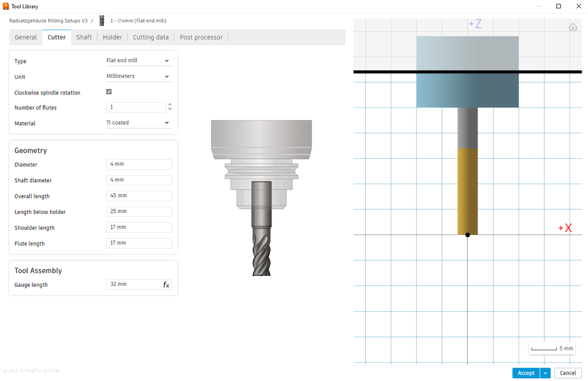Image resolution: width=588 pixels, height=381 pixels.
Task: Click the 'Number of flutes' label
Action: pos(36,108)
